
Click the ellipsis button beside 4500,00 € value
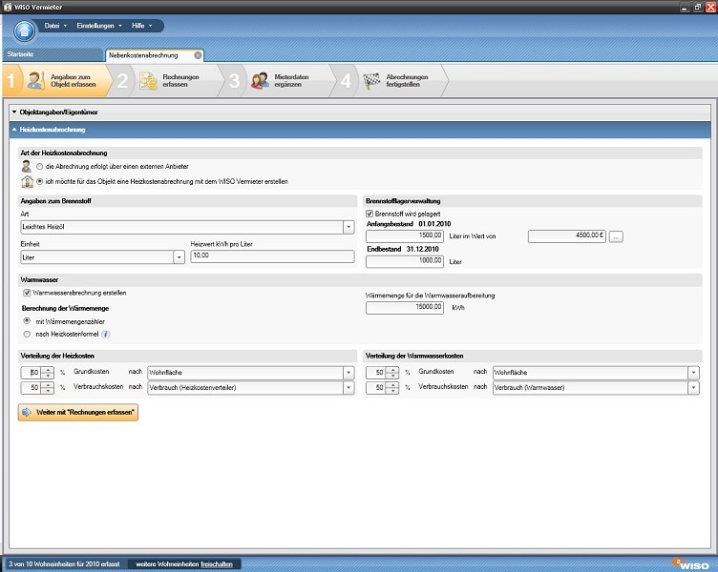pos(616,236)
